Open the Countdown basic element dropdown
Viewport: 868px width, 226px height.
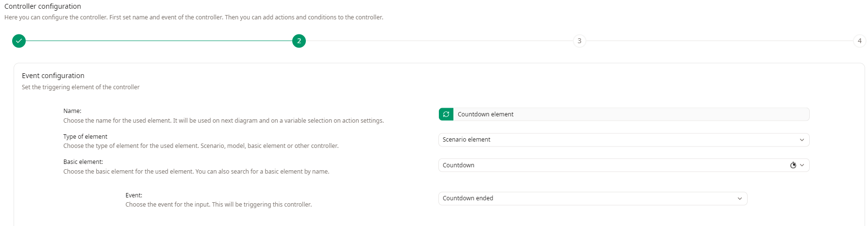click(624, 165)
